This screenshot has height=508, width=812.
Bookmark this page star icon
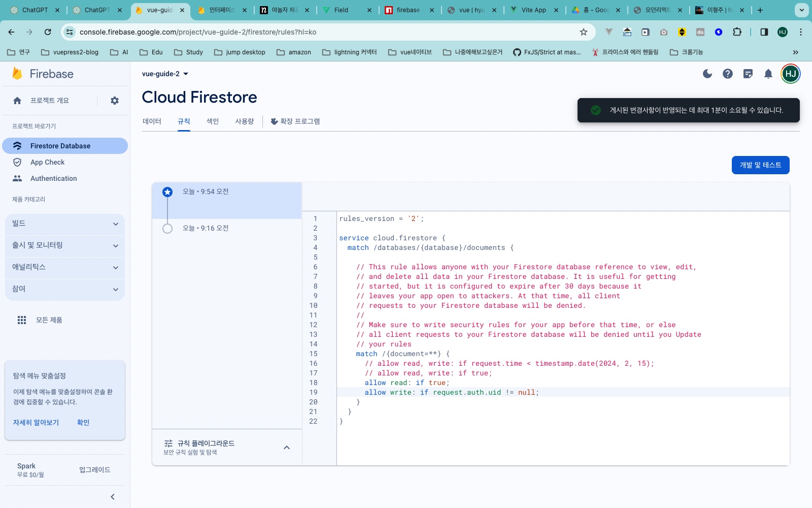coord(584,32)
